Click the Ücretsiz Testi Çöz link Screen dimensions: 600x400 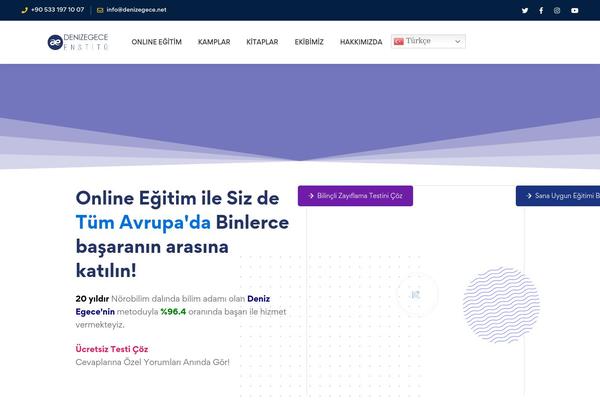click(112, 349)
